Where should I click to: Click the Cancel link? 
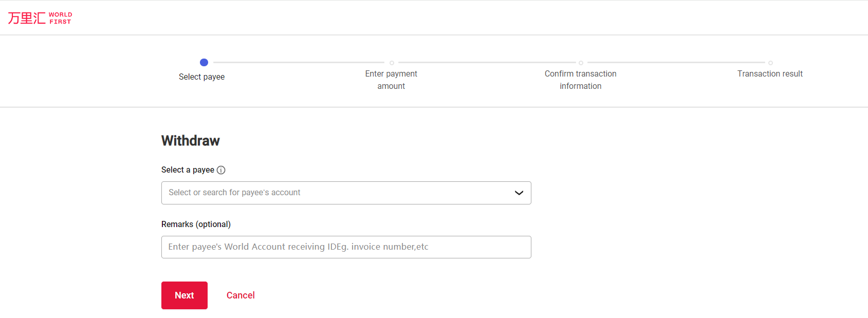241,295
